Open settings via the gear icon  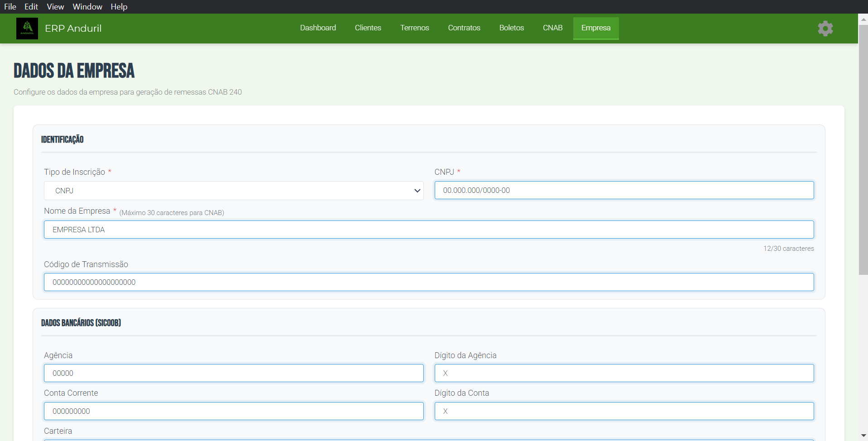click(825, 29)
